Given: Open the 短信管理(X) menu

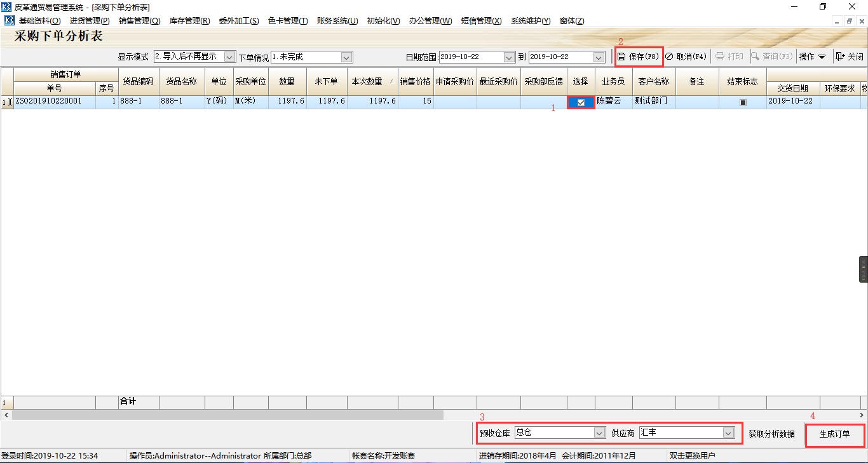Looking at the screenshot, I should [482, 20].
